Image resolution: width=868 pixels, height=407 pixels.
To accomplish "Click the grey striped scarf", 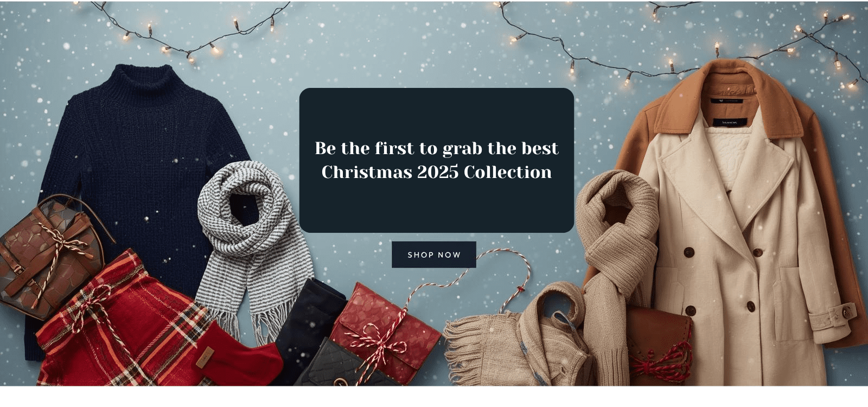I will coord(252,244).
